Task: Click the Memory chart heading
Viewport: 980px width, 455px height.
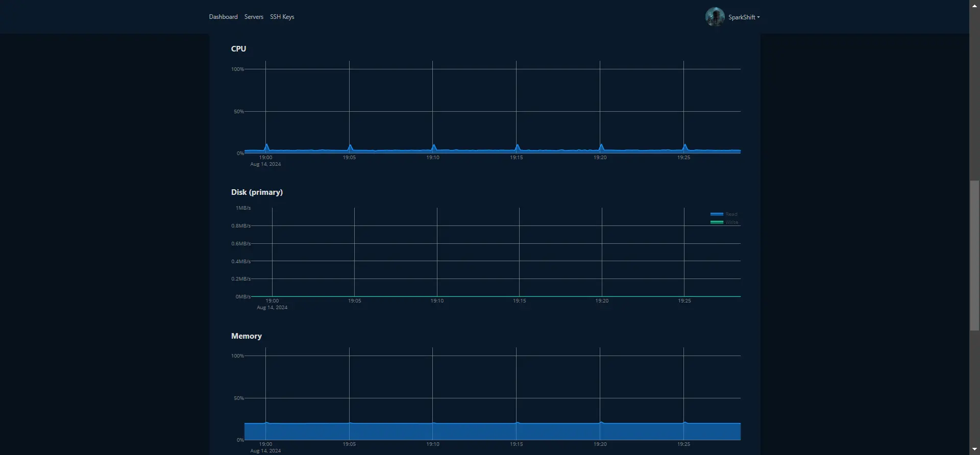Action: point(246,336)
